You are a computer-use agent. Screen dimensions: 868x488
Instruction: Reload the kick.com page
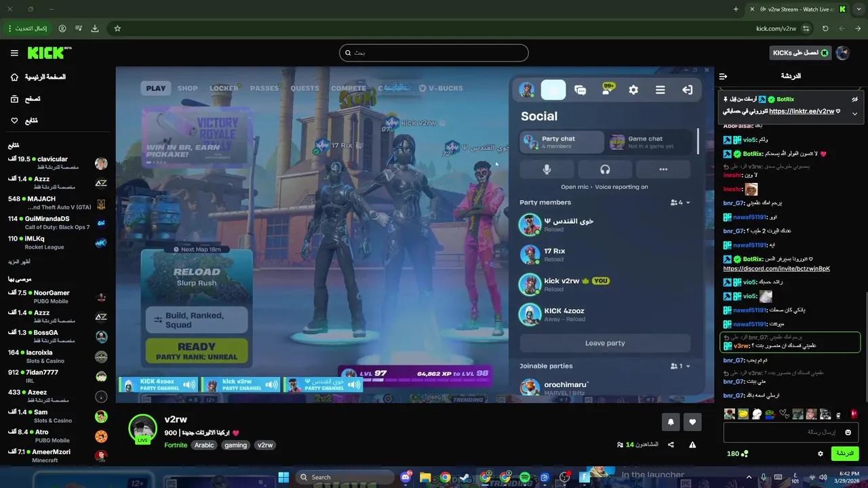click(825, 28)
